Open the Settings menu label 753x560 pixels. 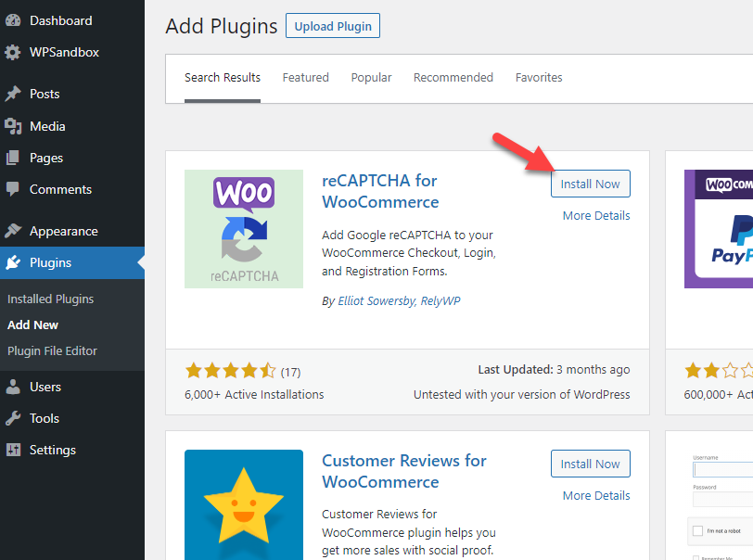click(x=53, y=450)
